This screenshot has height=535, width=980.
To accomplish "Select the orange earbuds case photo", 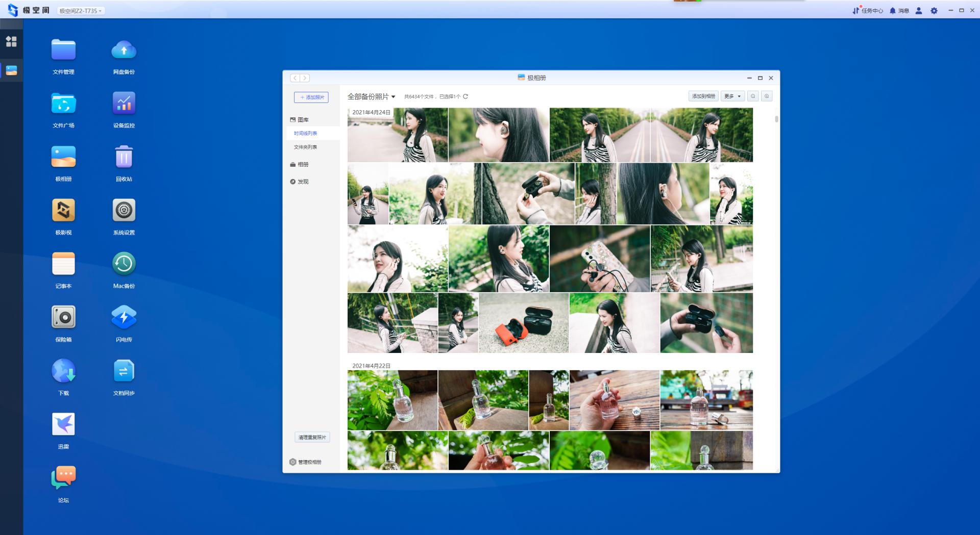I will click(x=523, y=323).
